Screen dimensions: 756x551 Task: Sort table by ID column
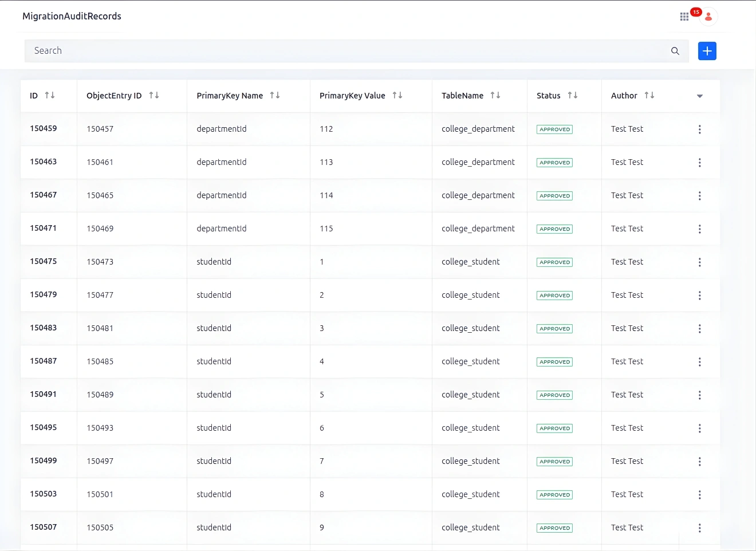pyautogui.click(x=50, y=96)
